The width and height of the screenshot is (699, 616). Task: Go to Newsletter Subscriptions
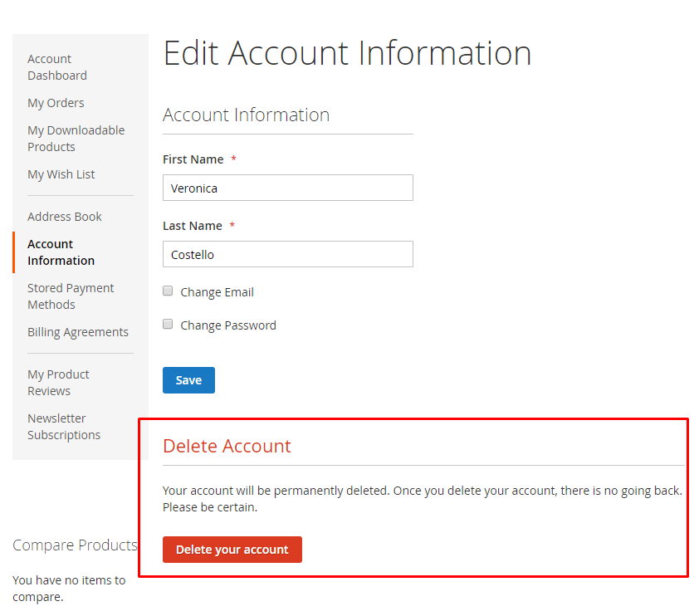coord(64,427)
